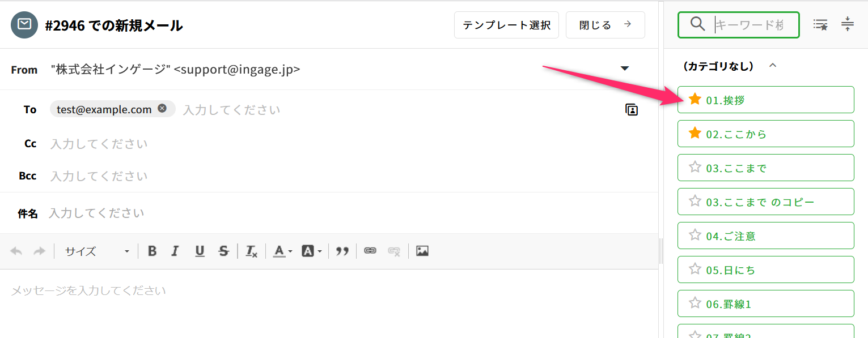Insert a block quote
This screenshot has height=338, width=868.
[342, 251]
